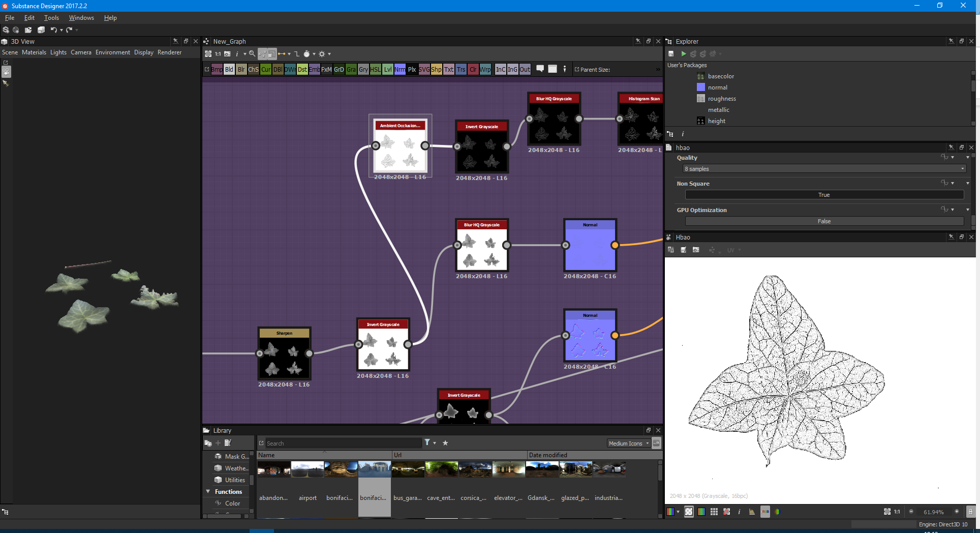Click the histogram icon in 2D view

point(752,512)
